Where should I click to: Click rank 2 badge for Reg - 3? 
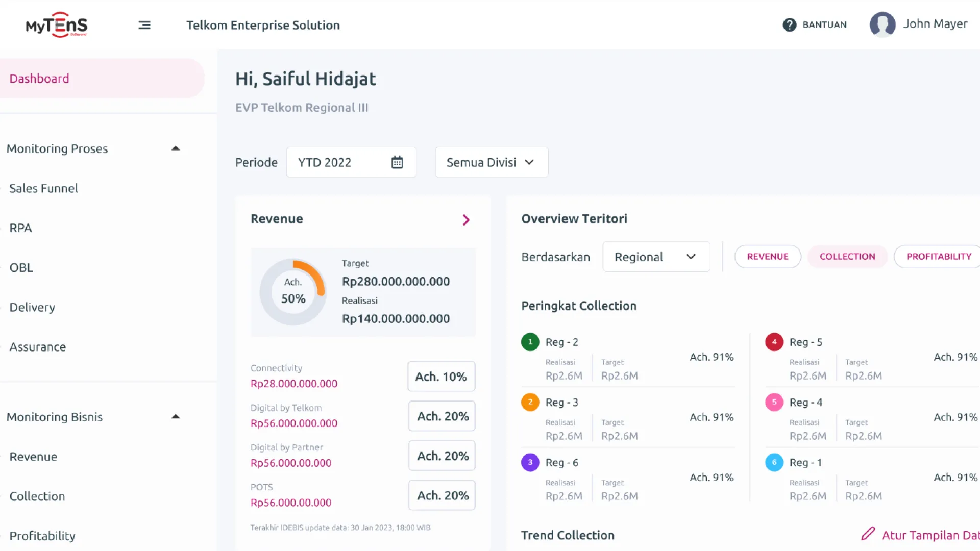tap(530, 402)
